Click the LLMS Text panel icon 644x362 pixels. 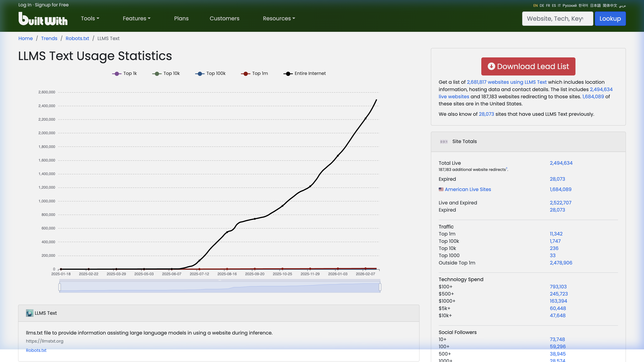(30, 313)
